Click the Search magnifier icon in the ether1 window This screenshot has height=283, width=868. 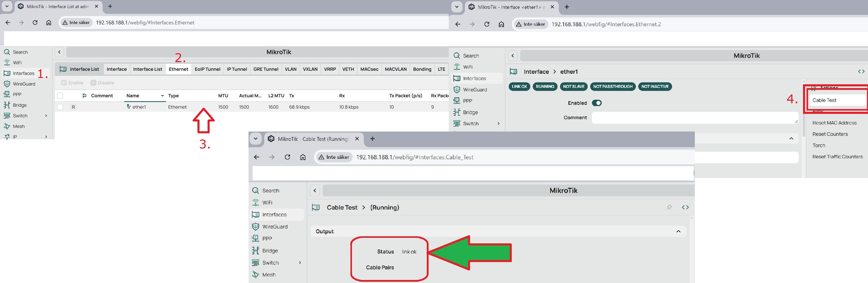click(457, 56)
